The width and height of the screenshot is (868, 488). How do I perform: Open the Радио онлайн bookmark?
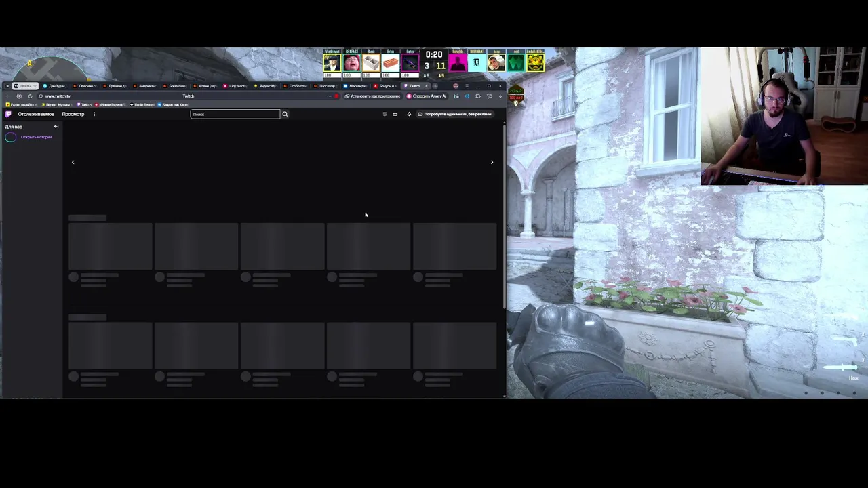tap(22, 105)
